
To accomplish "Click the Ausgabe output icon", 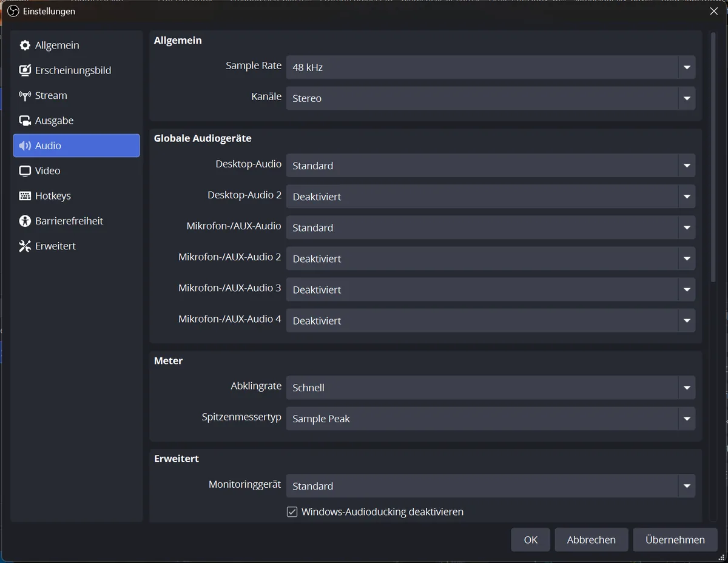I will pyautogui.click(x=25, y=121).
